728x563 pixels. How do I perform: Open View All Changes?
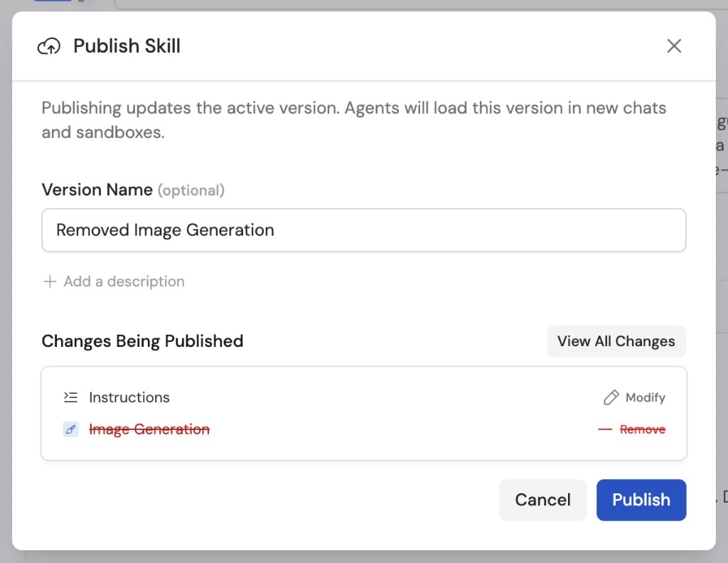(616, 341)
